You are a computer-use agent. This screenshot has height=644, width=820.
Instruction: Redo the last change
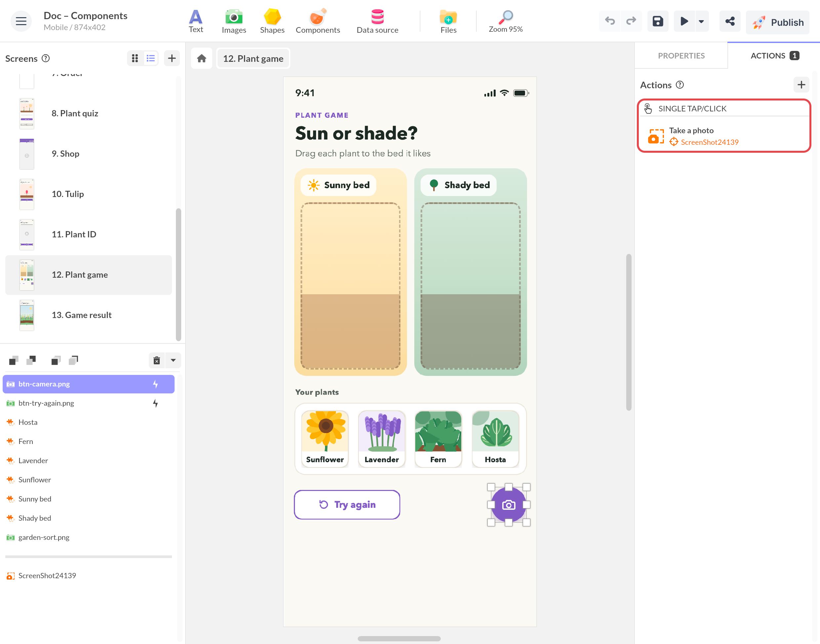click(x=631, y=21)
